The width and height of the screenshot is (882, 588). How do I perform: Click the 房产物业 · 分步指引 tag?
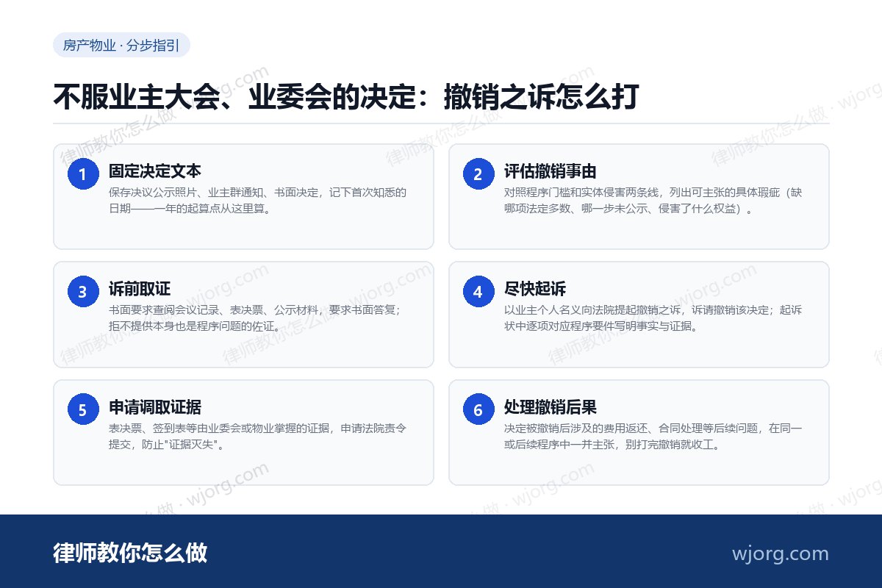click(121, 45)
